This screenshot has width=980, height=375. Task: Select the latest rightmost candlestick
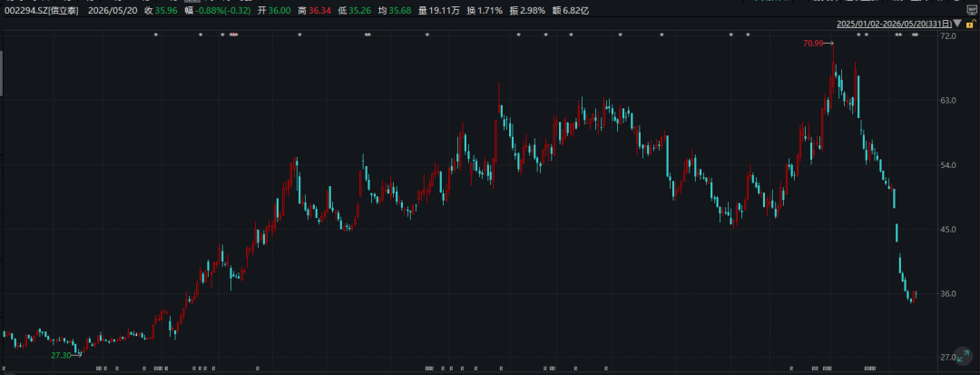pos(916,294)
